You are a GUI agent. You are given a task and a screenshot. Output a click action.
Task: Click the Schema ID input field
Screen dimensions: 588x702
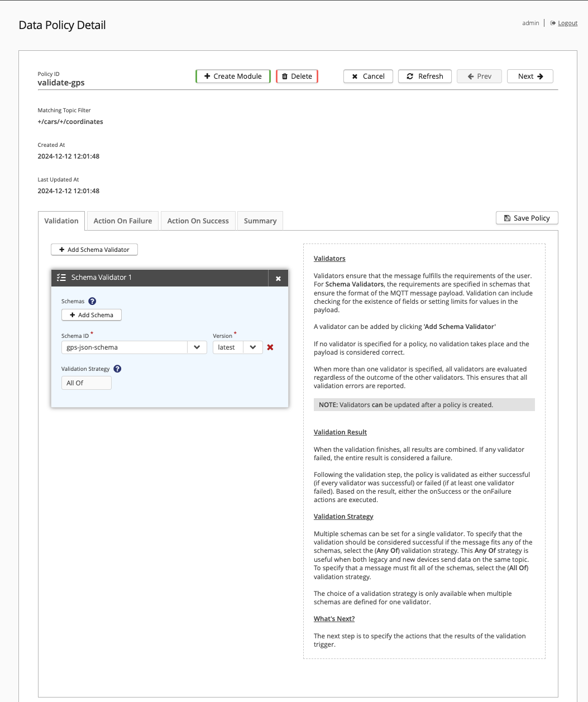pyautogui.click(x=125, y=347)
